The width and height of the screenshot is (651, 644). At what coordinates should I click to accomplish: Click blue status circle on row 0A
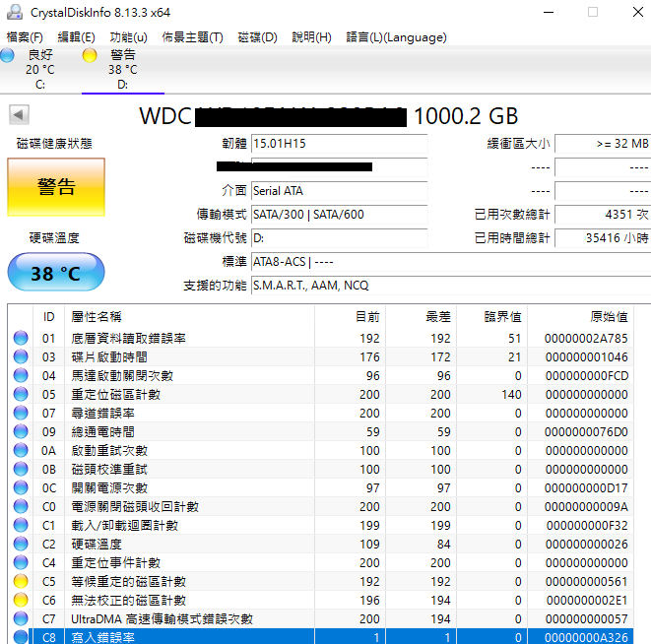[x=21, y=450]
